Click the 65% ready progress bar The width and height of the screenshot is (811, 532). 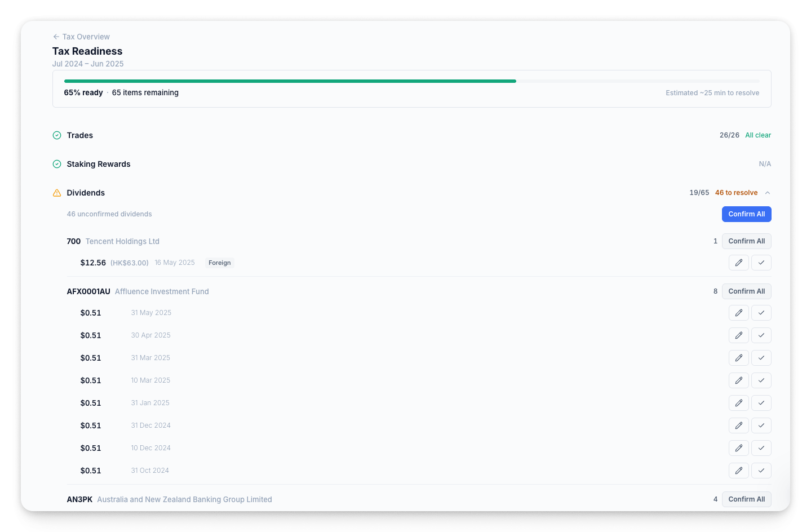click(x=412, y=81)
